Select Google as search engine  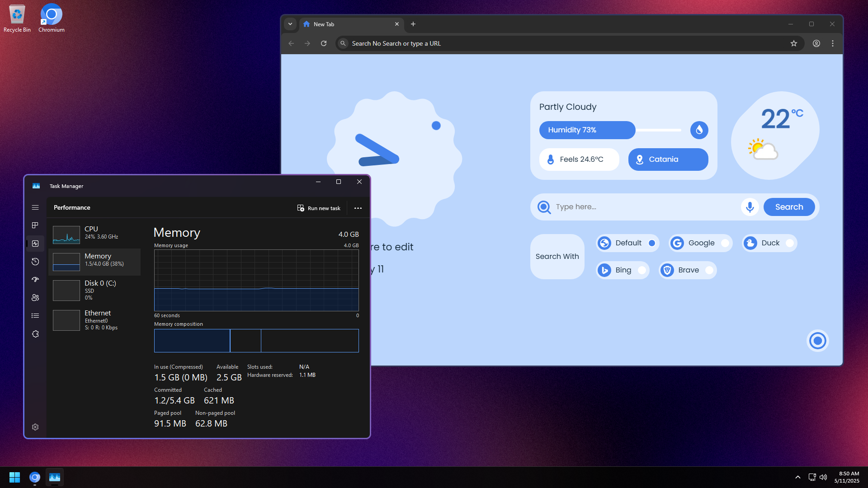click(x=700, y=243)
